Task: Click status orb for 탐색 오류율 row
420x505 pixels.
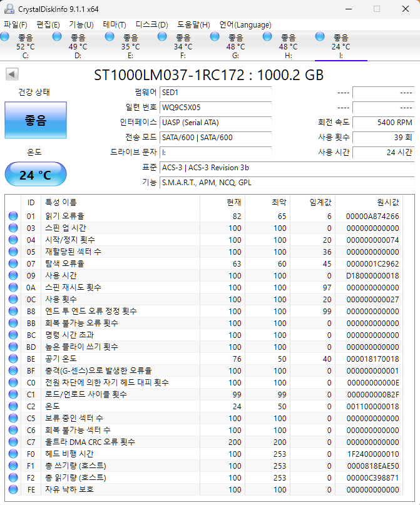Action: pyautogui.click(x=13, y=263)
